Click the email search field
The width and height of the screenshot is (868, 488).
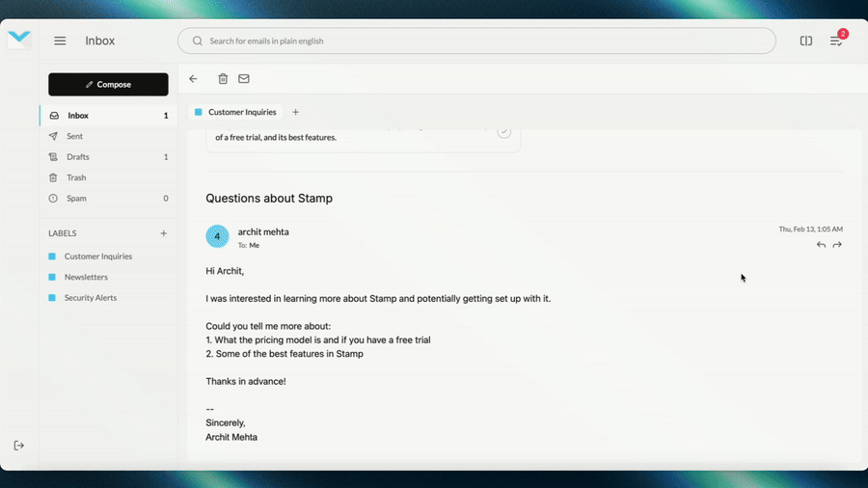click(x=476, y=41)
